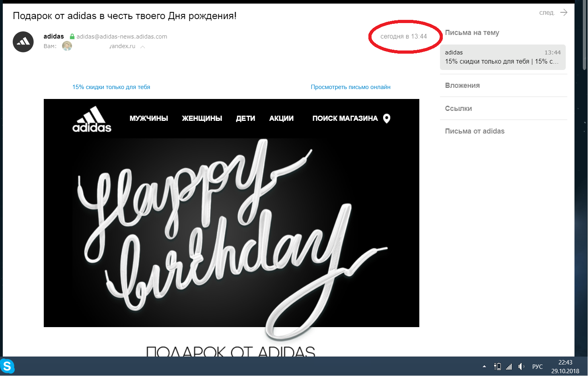The height and width of the screenshot is (376, 588).
Task: Click the store locator pin icon
Action: click(386, 118)
